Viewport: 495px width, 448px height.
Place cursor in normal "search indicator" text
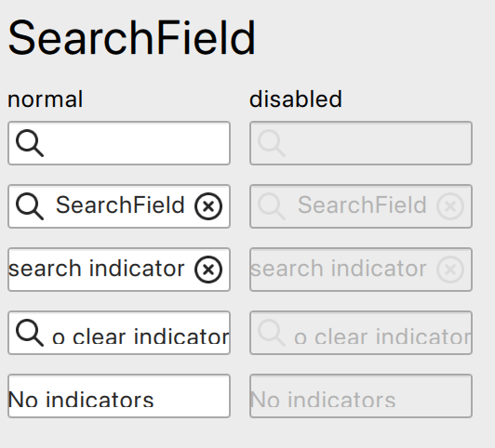click(x=96, y=269)
